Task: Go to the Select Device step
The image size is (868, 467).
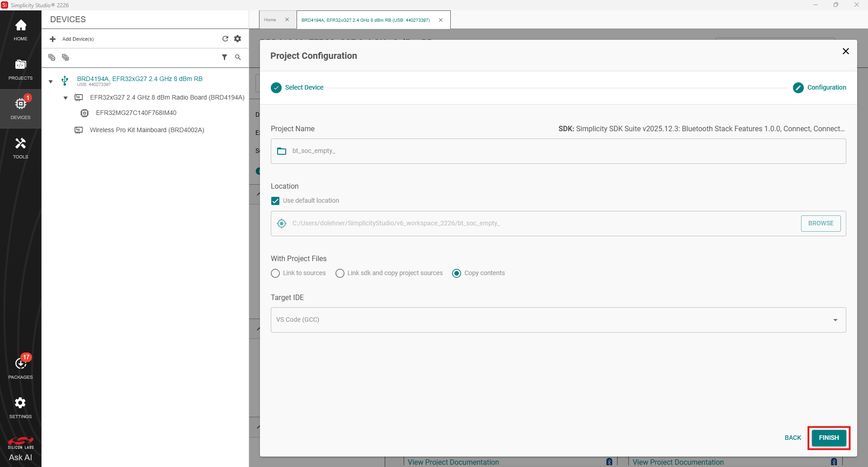Action: pos(297,88)
